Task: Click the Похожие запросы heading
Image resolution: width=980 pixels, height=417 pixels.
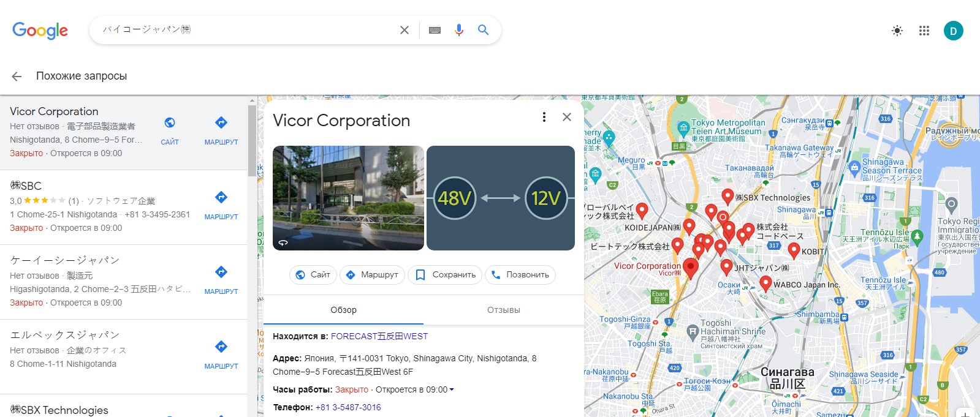Action: click(x=82, y=76)
